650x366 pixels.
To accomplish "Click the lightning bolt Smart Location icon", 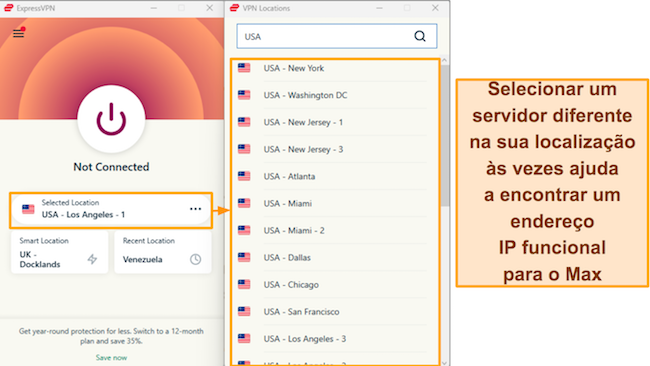I will [92, 259].
